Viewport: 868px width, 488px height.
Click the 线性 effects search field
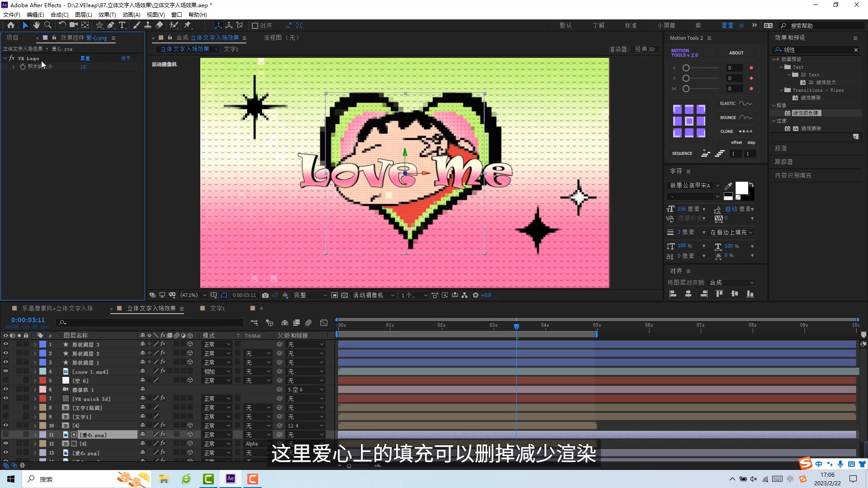[x=816, y=50]
